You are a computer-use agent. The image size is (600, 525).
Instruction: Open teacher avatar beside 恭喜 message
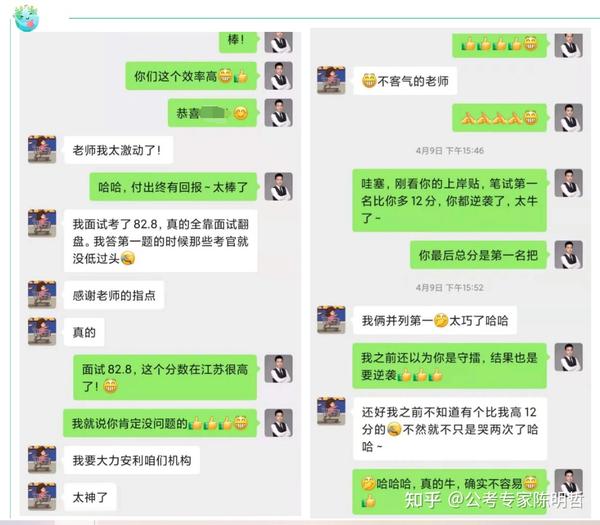[279, 113]
